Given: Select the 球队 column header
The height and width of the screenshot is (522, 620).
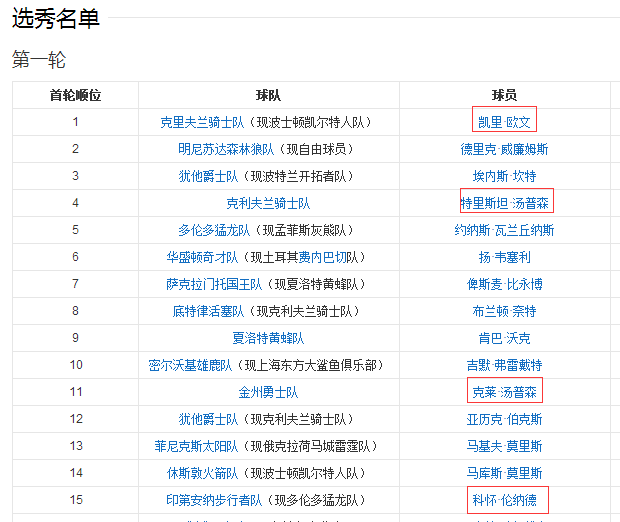Looking at the screenshot, I should tap(268, 95).
